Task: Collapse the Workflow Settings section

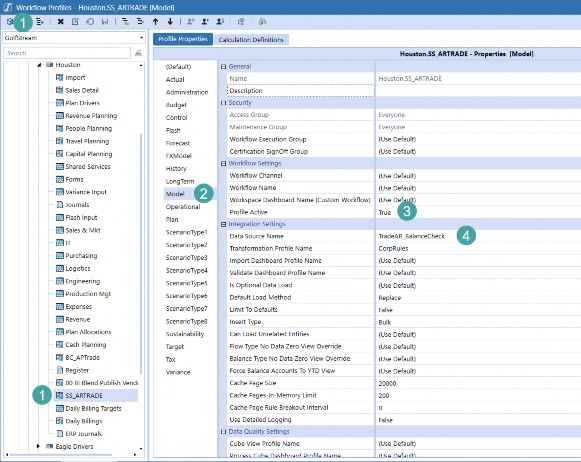Action: (x=223, y=163)
